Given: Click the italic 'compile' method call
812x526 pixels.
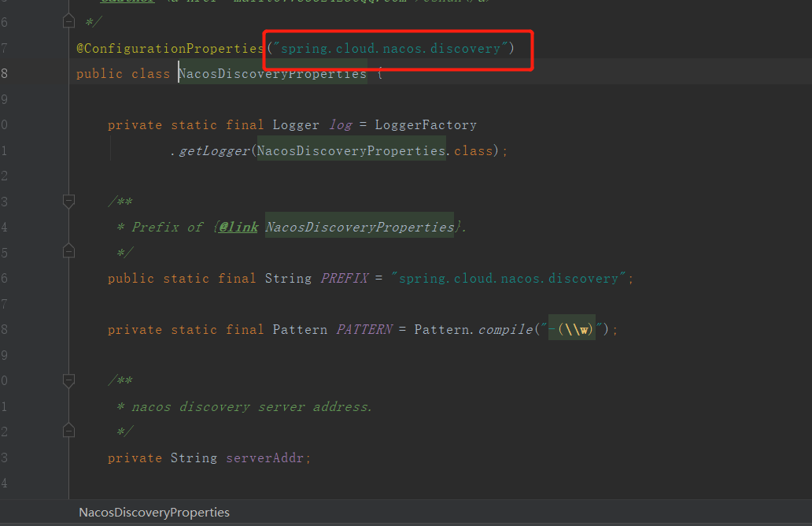Looking at the screenshot, I should coord(505,330).
